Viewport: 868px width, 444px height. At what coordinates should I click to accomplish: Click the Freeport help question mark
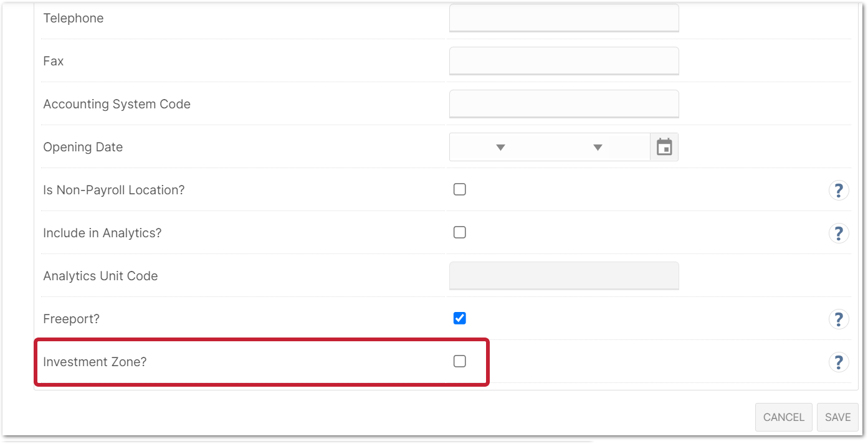pos(839,319)
